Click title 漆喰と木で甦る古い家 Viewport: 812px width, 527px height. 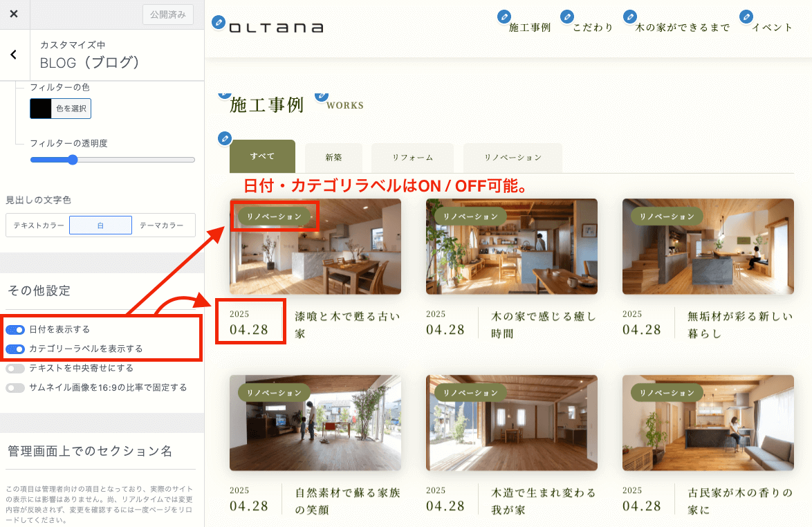point(347,325)
